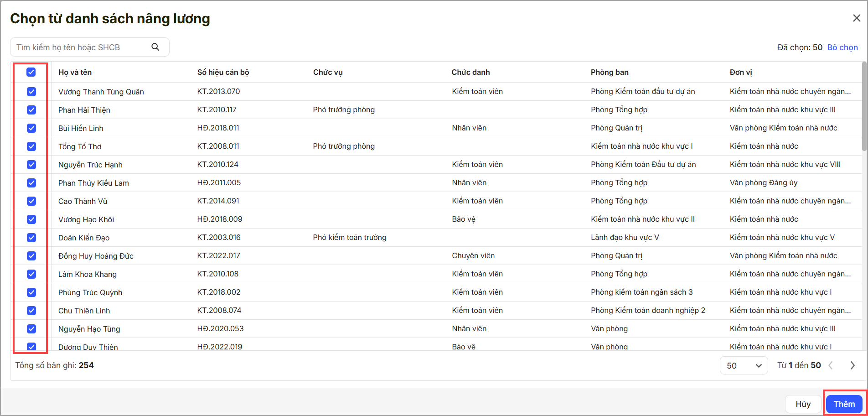Select the Lâm Khoa Khang name cell

(x=88, y=274)
